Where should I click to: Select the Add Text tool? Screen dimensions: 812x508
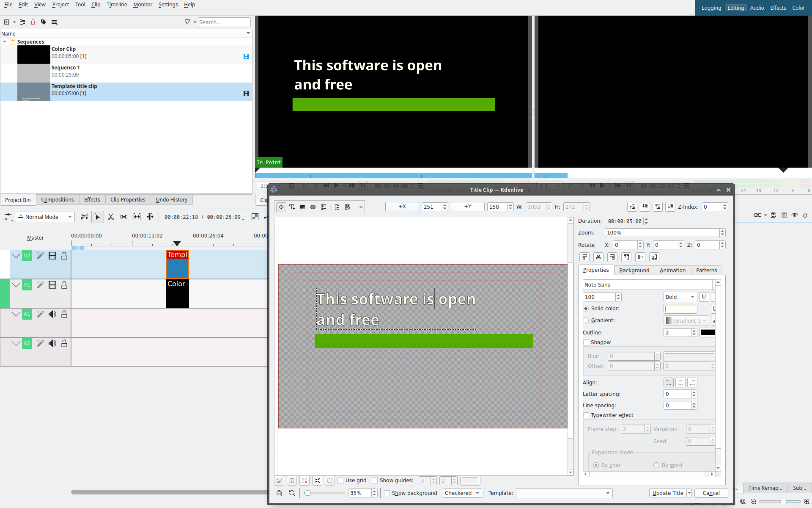pos(292,207)
